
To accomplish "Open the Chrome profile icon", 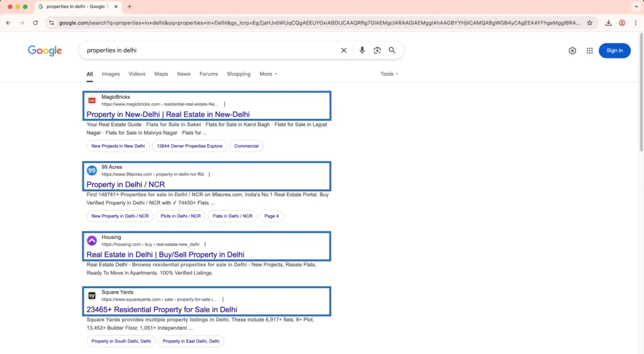I will point(622,23).
